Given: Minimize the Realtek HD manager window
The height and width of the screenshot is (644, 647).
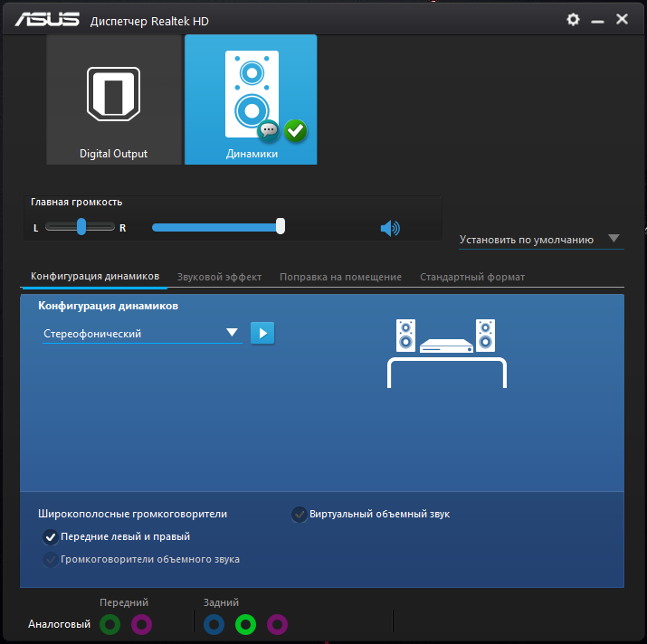Looking at the screenshot, I should coord(597,21).
